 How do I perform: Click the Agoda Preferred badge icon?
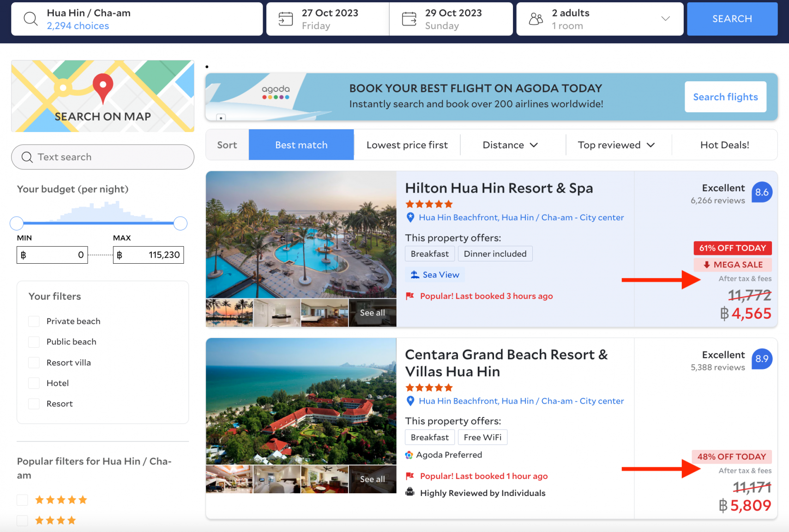click(x=409, y=455)
